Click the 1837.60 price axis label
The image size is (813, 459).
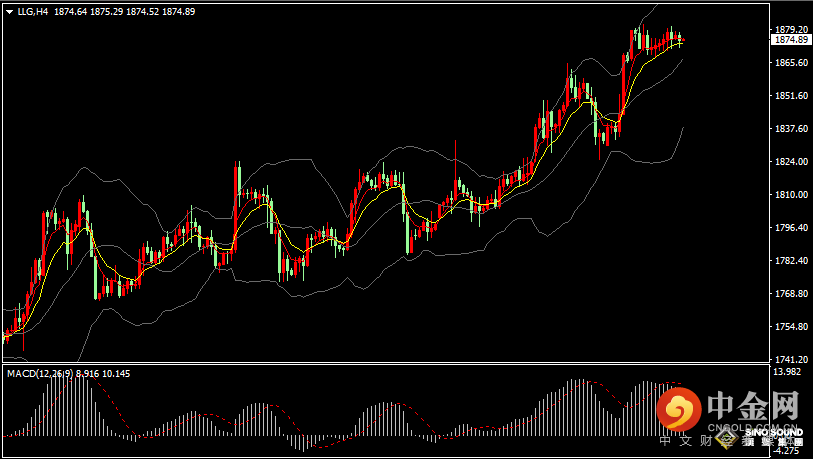pyautogui.click(x=791, y=129)
